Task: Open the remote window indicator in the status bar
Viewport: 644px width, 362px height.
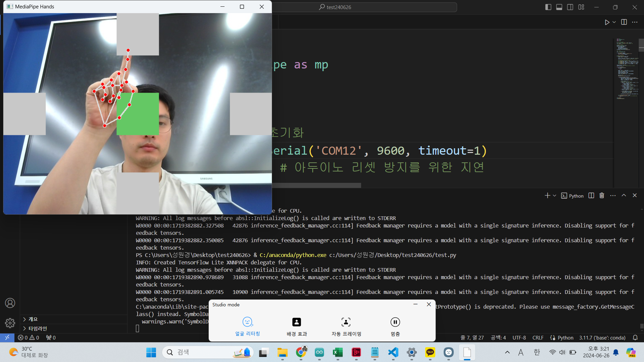Action: point(7,338)
